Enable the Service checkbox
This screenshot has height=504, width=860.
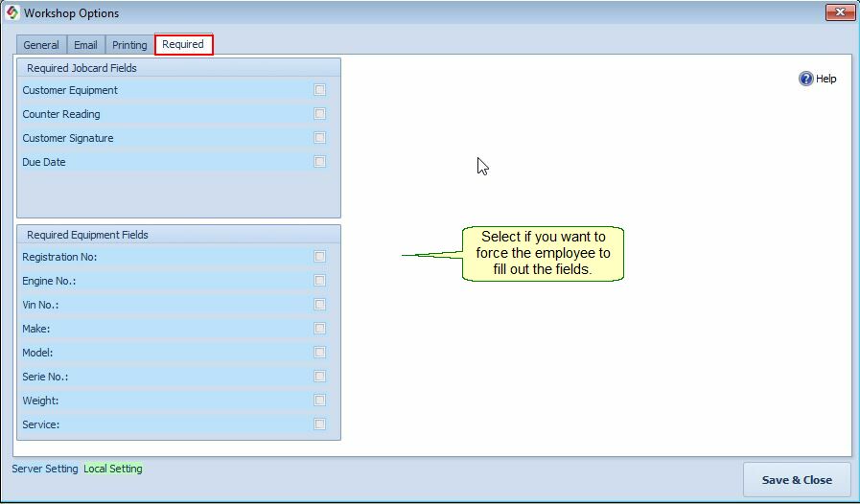click(320, 424)
